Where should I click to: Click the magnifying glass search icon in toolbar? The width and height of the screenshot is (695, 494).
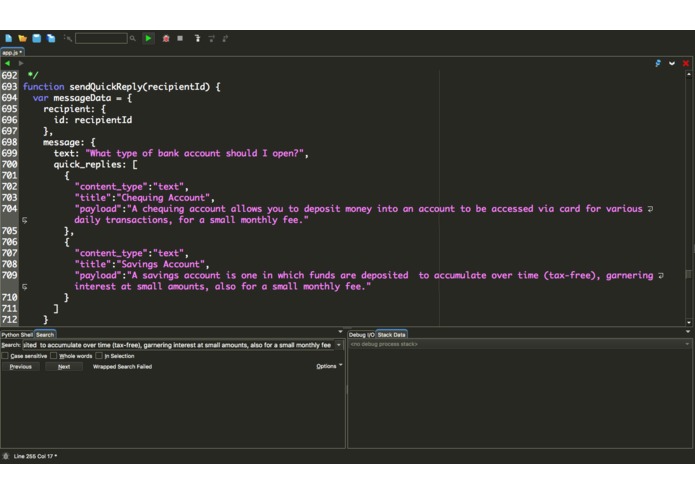point(133,39)
